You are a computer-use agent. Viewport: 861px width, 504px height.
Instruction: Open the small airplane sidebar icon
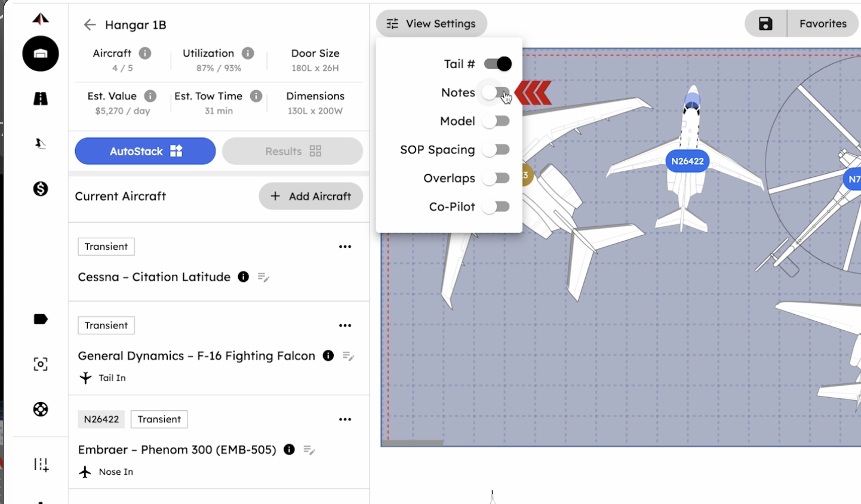[41, 143]
